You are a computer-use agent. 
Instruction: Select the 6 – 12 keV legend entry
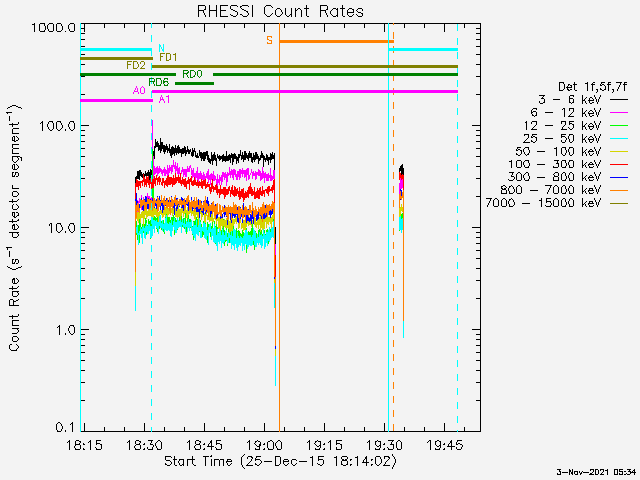(565, 113)
